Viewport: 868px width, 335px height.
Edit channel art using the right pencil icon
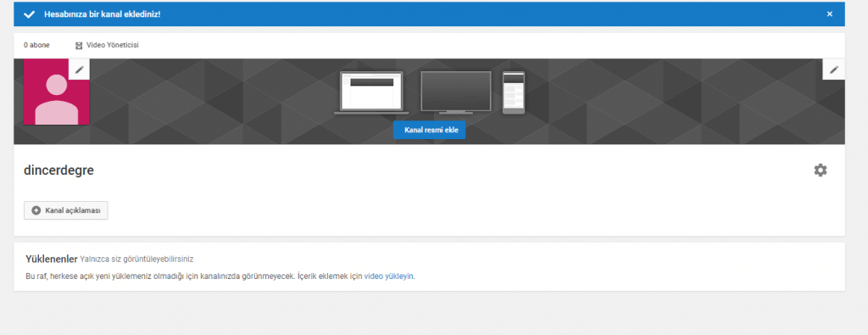(834, 70)
